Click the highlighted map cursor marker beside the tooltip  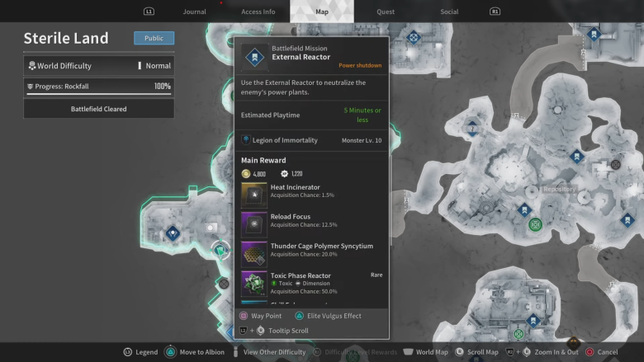point(220,250)
